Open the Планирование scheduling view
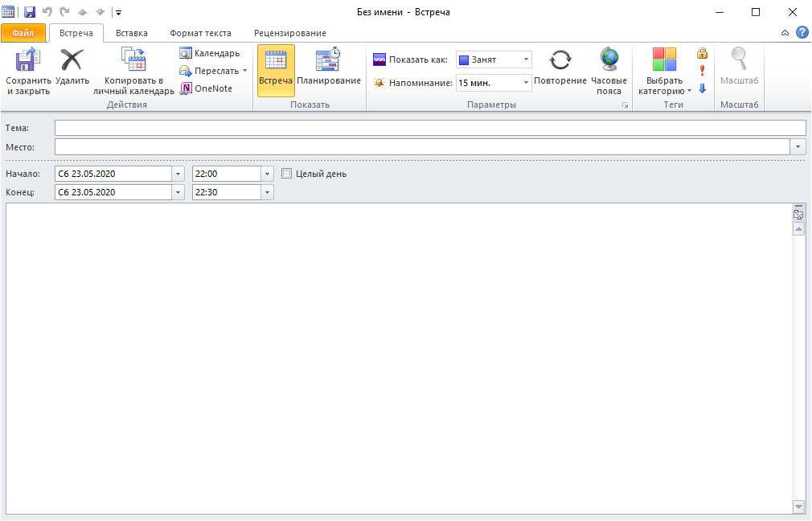This screenshot has width=812, height=521. pyautogui.click(x=328, y=61)
